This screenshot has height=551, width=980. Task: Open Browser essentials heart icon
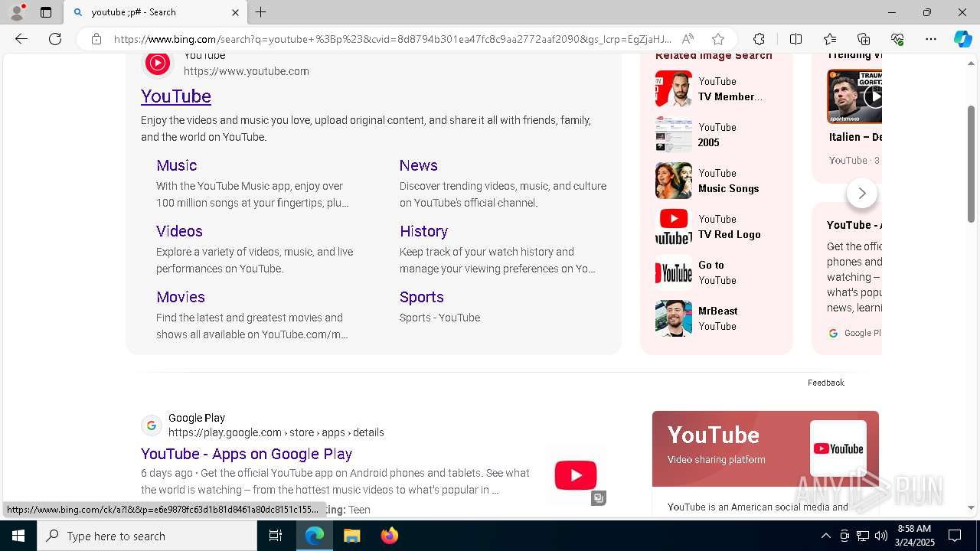coord(897,39)
